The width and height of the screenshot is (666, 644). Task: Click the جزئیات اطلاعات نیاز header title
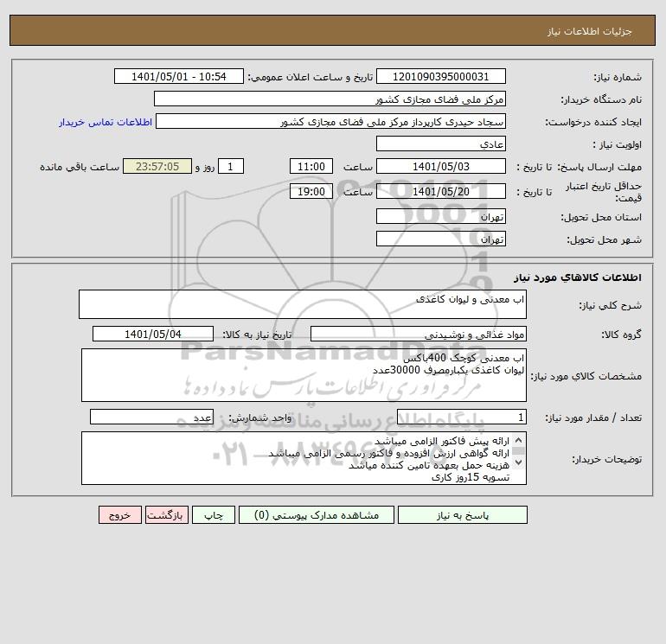(x=590, y=31)
